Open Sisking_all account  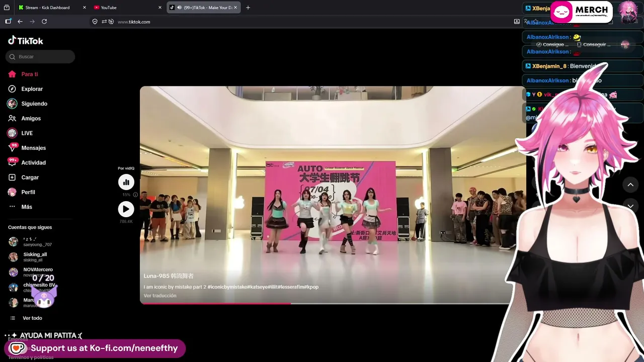point(35,257)
